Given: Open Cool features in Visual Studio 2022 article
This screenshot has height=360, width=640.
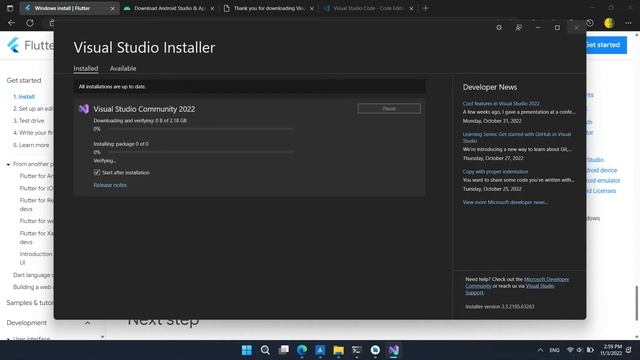Looking at the screenshot, I should [501, 104].
